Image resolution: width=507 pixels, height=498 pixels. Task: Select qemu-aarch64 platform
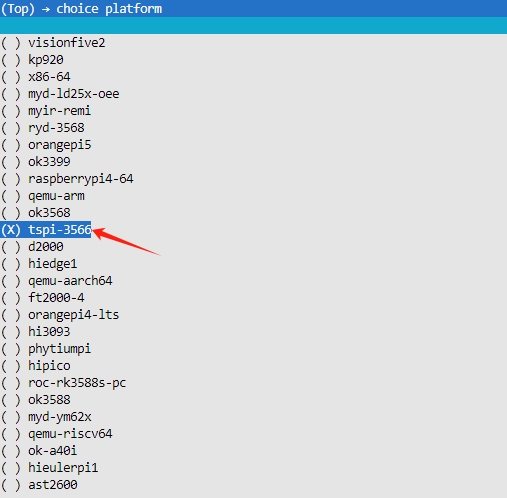pos(57,281)
